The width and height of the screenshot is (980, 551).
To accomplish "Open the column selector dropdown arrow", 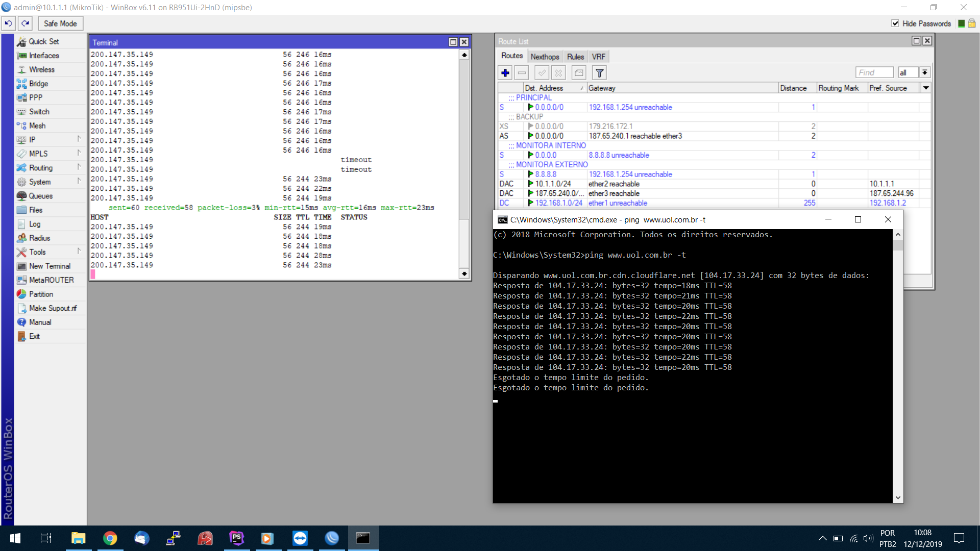I will click(x=926, y=88).
